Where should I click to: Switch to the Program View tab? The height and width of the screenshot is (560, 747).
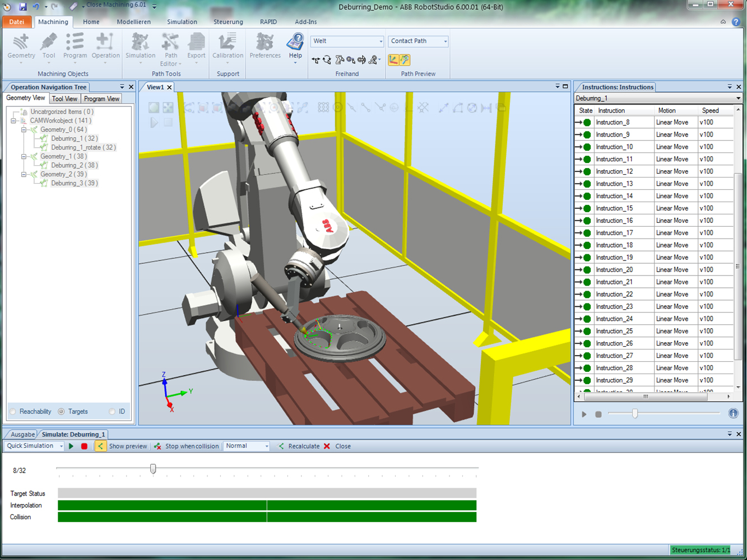101,99
